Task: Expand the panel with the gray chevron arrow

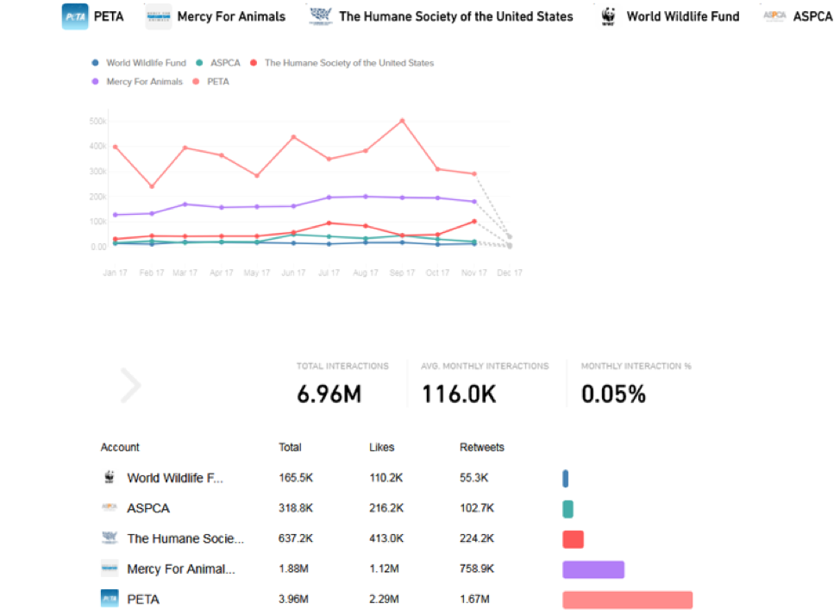Action: 130,386
